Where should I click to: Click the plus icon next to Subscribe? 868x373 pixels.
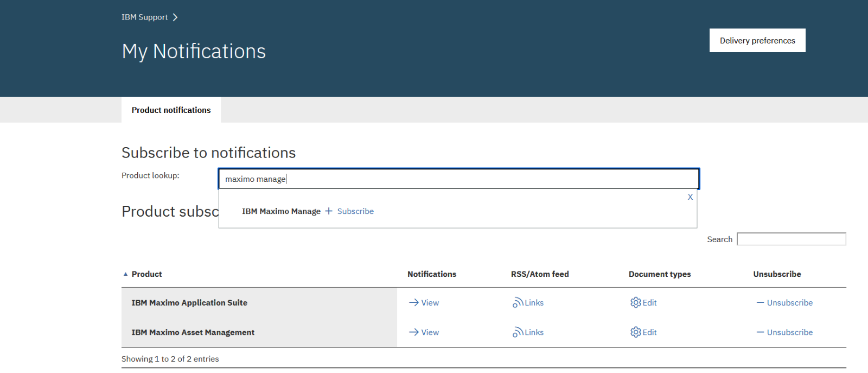click(x=329, y=211)
